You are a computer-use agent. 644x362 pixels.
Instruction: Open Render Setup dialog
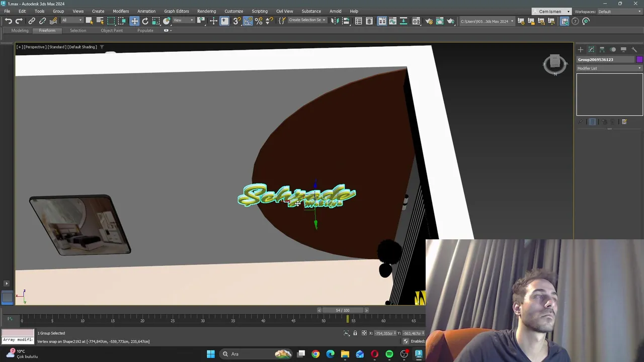tap(429, 21)
